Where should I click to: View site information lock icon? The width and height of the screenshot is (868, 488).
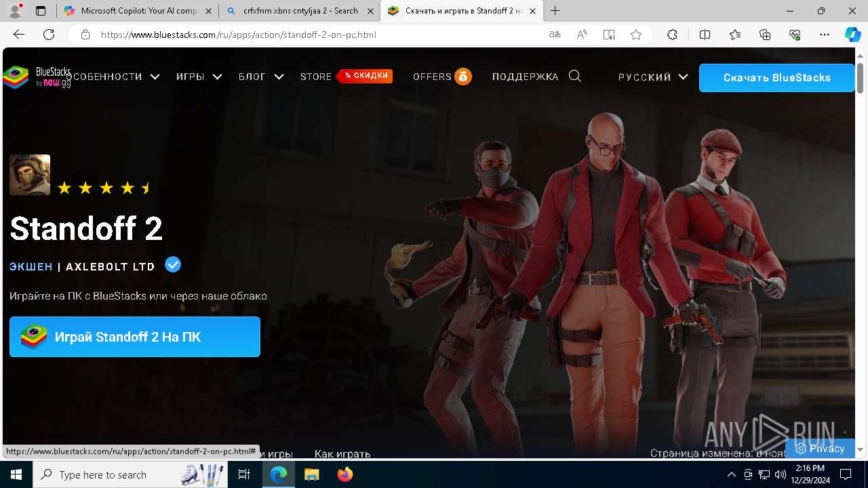85,35
